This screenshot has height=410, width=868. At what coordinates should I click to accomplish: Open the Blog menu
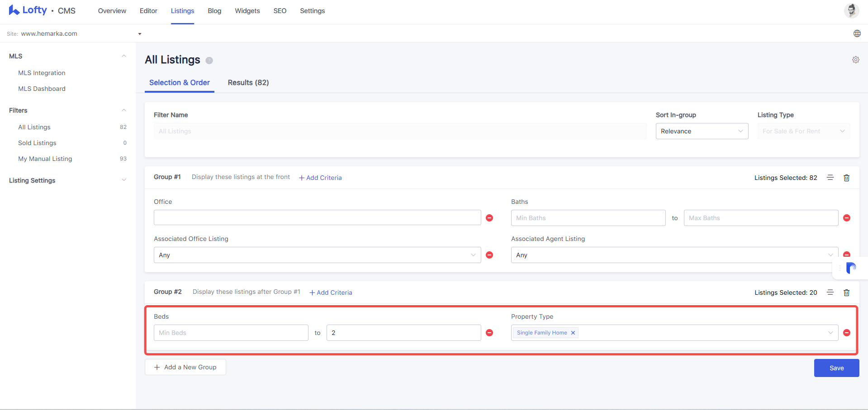coord(214,11)
